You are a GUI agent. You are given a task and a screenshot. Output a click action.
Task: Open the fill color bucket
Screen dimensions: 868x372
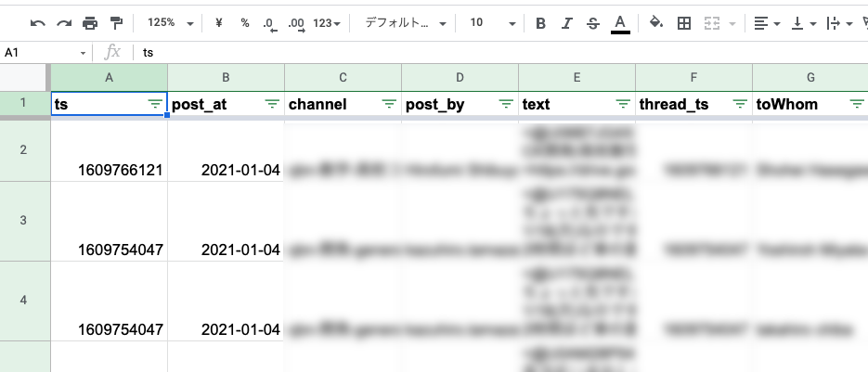click(x=656, y=22)
